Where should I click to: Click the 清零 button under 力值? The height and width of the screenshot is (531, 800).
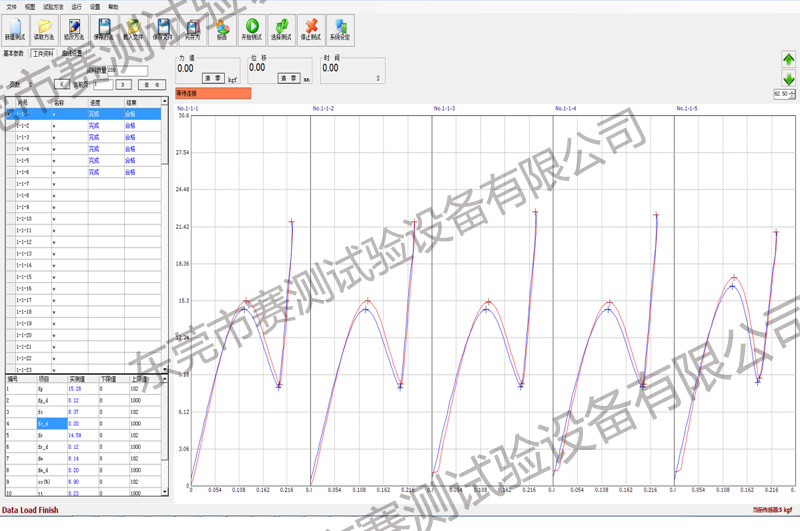click(x=212, y=77)
